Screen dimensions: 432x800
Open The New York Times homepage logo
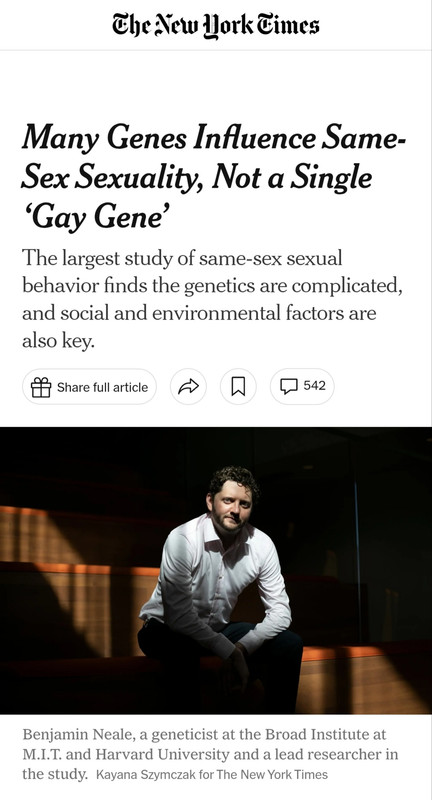tap(216, 26)
